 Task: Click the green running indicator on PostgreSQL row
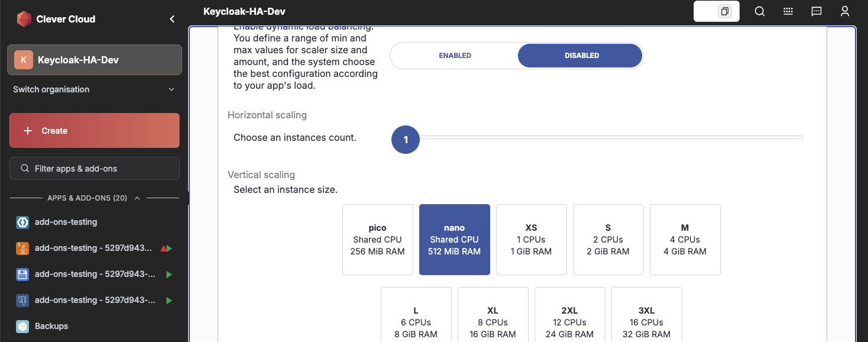pyautogui.click(x=169, y=301)
